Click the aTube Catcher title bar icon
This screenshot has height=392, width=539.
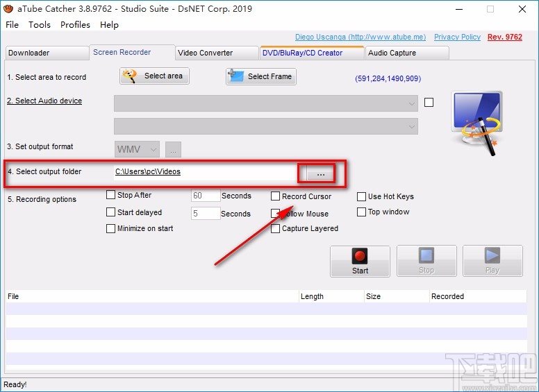(8, 9)
